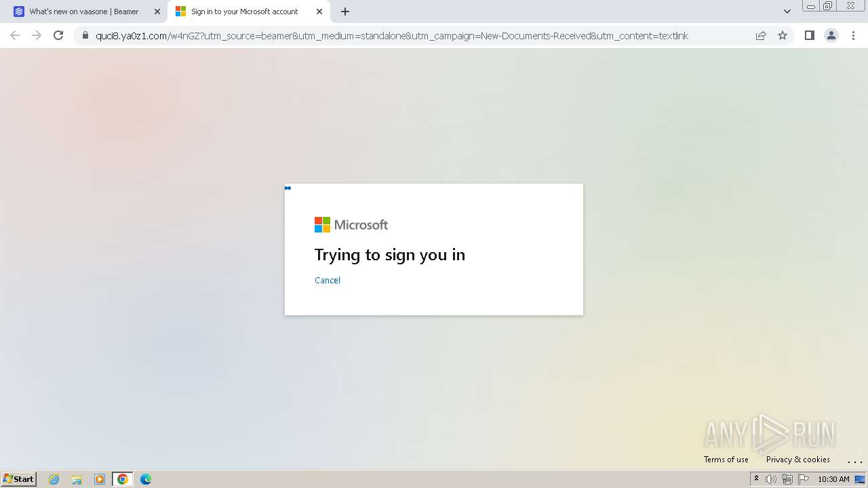Go forward to the next page
This screenshot has width=868, height=488.
point(37,35)
